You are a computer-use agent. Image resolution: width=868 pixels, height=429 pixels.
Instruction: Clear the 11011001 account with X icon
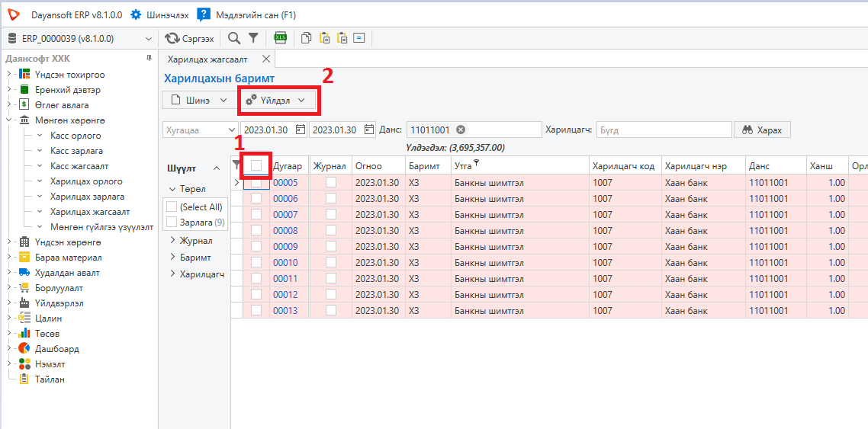point(460,130)
